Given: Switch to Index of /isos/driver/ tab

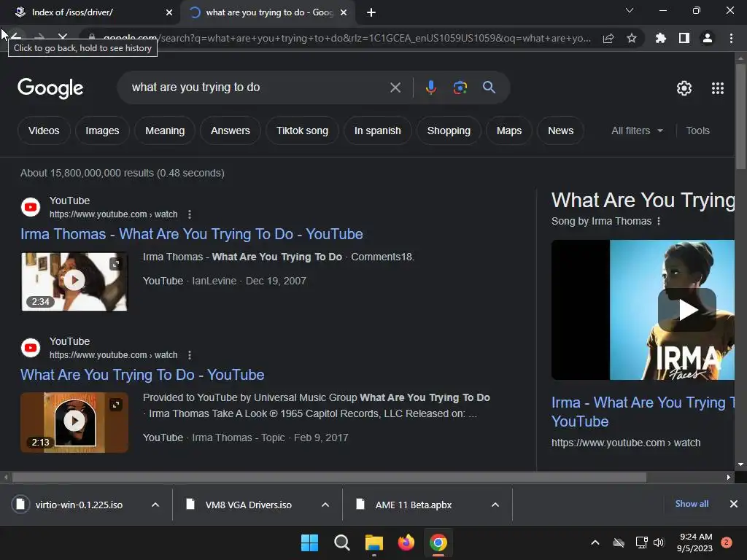Looking at the screenshot, I should click(90, 12).
